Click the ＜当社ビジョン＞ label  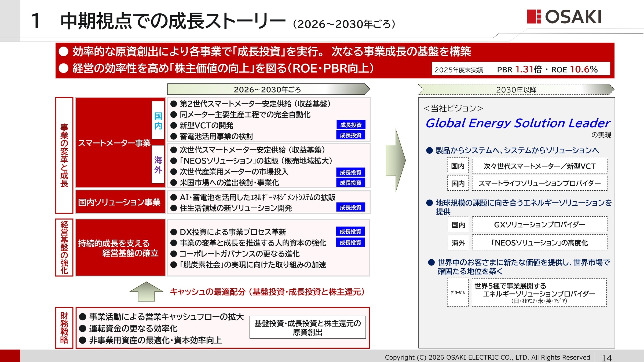453,108
